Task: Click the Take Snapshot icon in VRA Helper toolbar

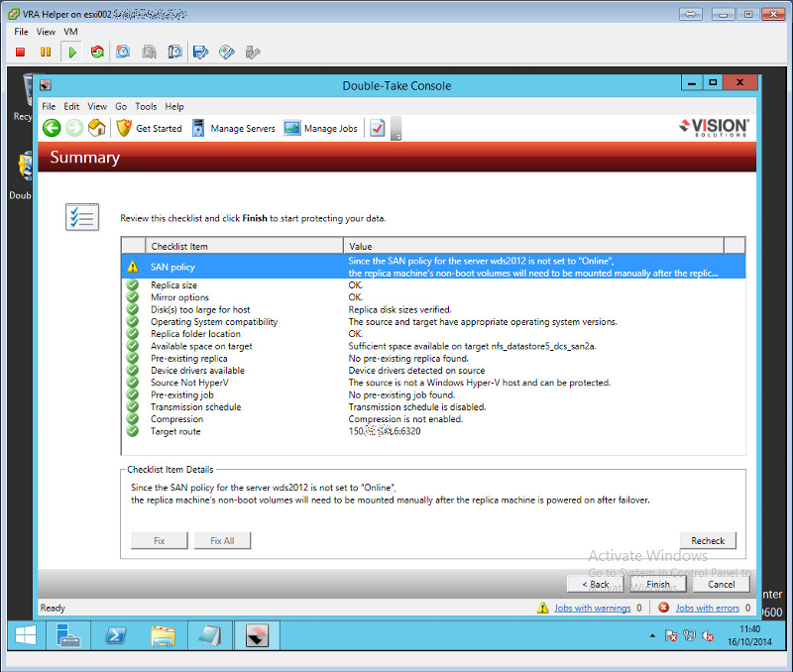Action: pos(122,53)
